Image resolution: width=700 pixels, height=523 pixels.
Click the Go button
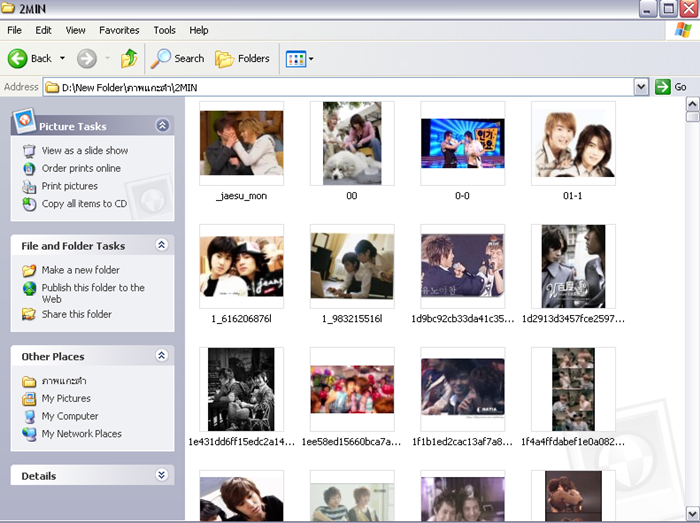pos(671,87)
